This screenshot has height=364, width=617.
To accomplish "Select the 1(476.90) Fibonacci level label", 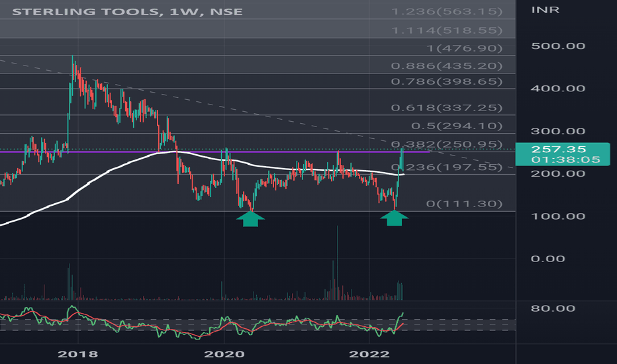I will click(x=465, y=48).
